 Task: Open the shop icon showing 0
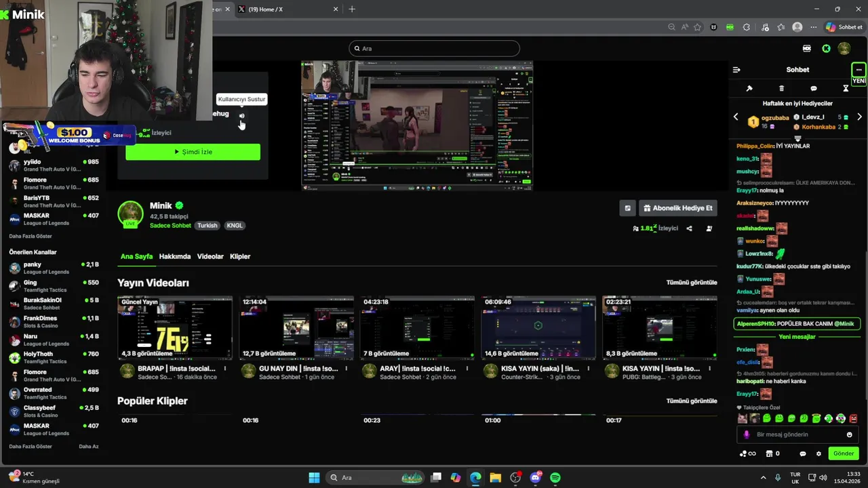coord(772,453)
